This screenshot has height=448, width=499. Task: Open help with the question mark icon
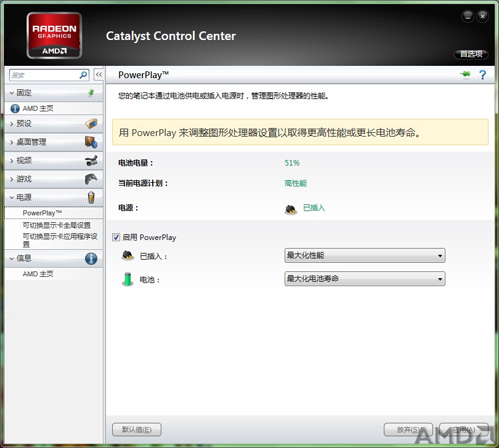[482, 74]
